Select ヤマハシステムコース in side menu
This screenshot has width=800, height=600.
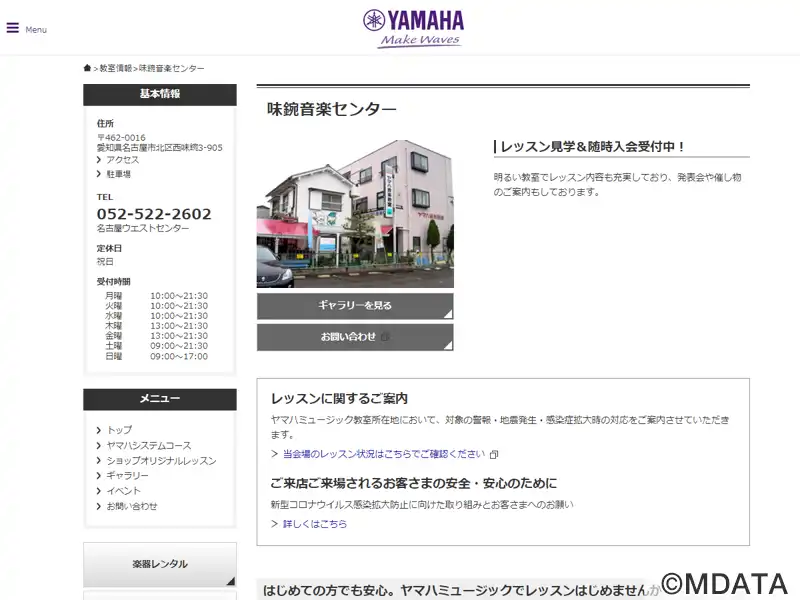pos(149,445)
